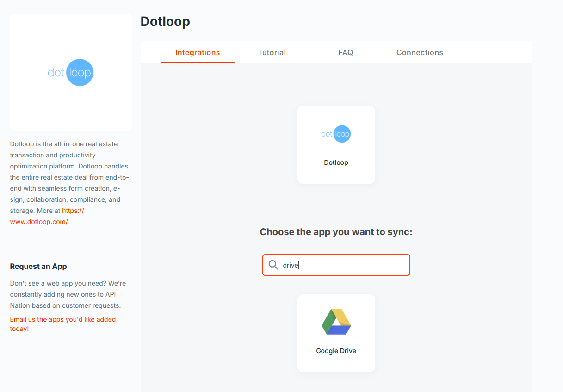Click the large Dotloop logo in sidebar

tap(70, 72)
